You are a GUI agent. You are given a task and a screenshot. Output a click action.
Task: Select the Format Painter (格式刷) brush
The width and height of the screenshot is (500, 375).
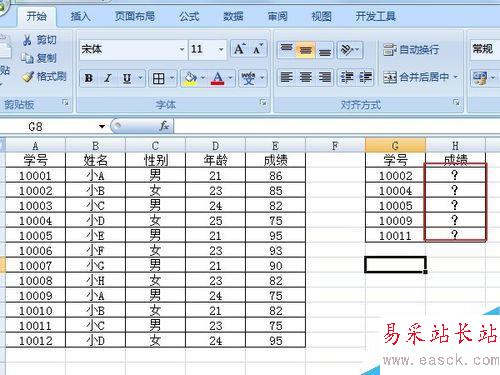tap(28, 77)
